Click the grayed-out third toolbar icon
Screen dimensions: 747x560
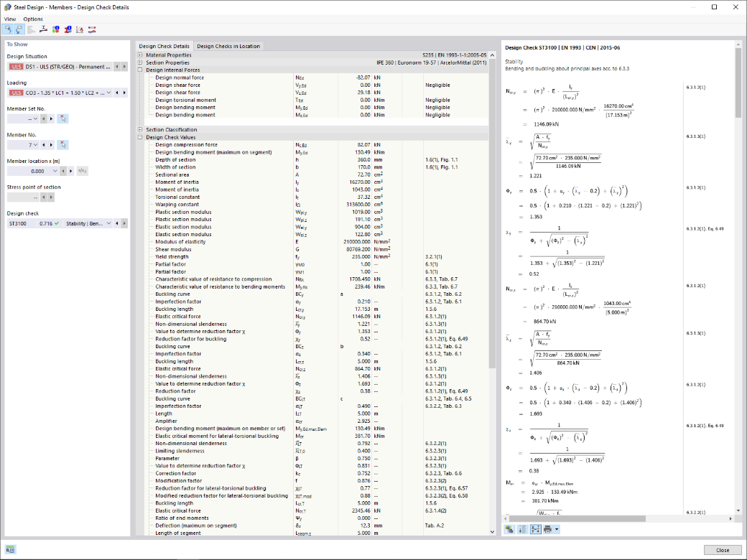coord(31,29)
